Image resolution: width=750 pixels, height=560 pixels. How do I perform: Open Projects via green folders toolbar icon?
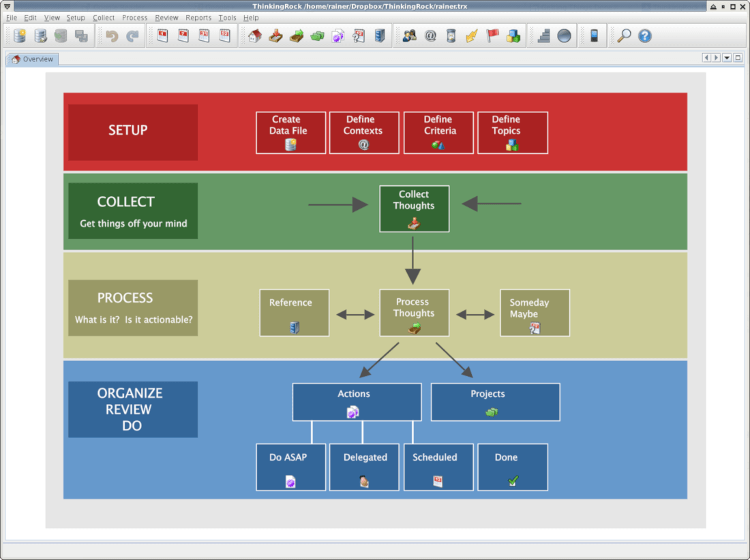[x=317, y=36]
